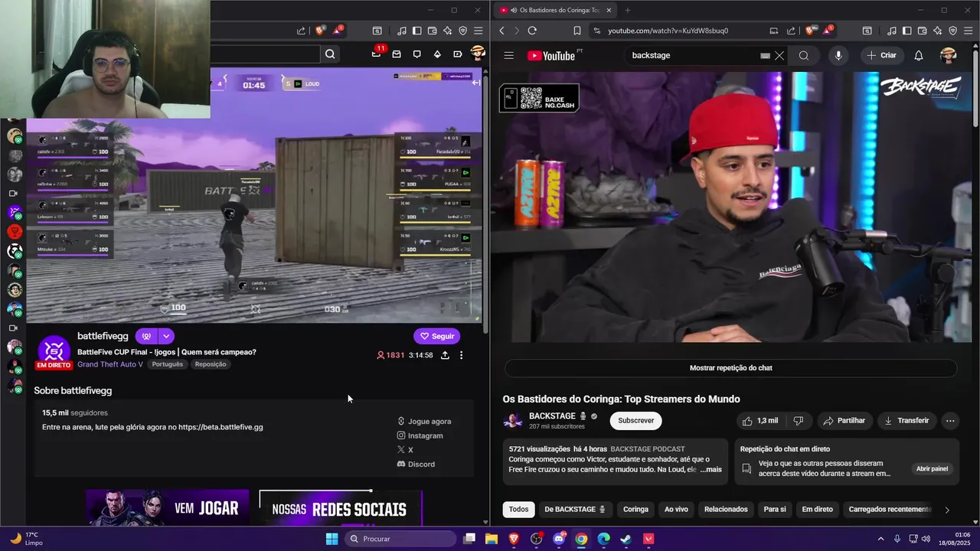Select the Ao vivo filter chip
Viewport: 980px width, 551px height.
(x=676, y=510)
